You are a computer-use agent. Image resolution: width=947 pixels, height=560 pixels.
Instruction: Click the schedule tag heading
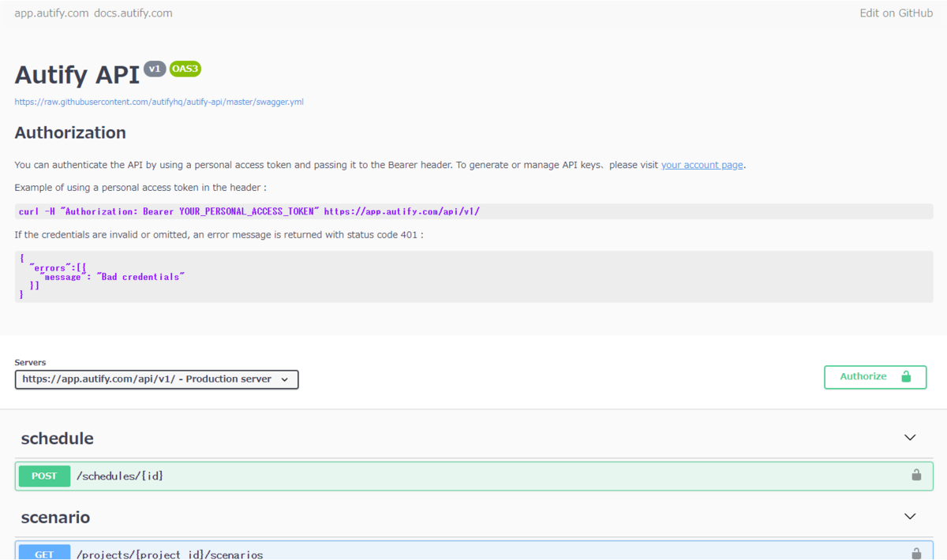coord(57,439)
